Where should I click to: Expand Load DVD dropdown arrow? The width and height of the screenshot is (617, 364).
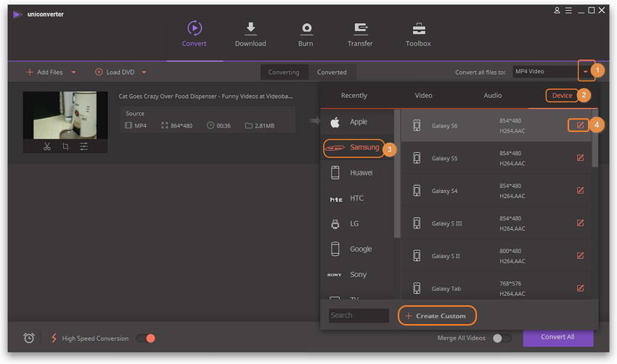144,73
